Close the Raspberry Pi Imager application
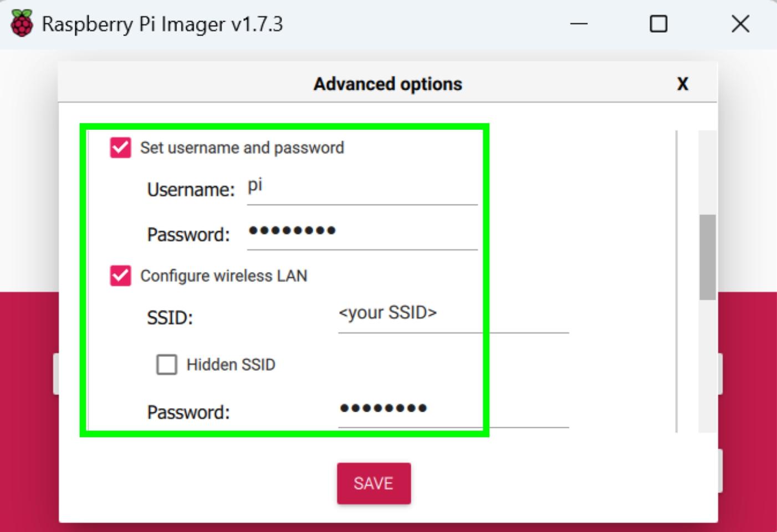This screenshot has width=777, height=532. coord(739,24)
